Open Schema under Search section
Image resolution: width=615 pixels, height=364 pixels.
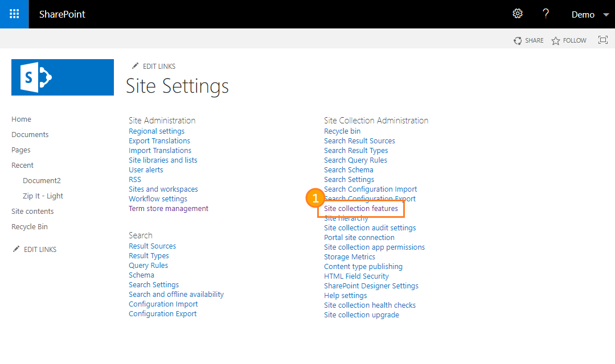point(141,275)
